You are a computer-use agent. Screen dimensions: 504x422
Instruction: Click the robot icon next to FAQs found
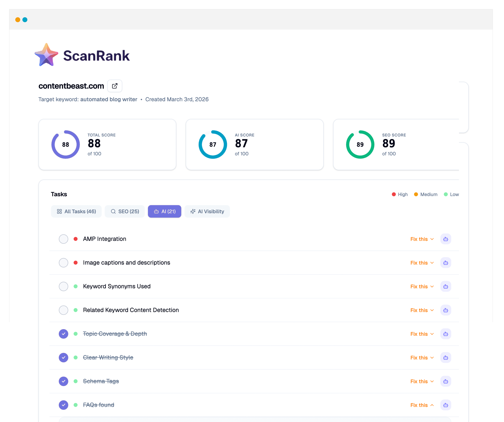pos(446,405)
